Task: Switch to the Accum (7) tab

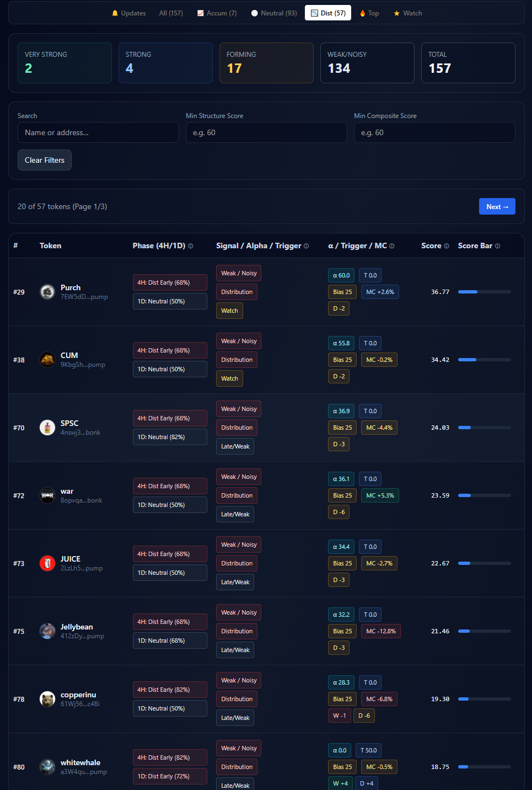Action: click(217, 13)
